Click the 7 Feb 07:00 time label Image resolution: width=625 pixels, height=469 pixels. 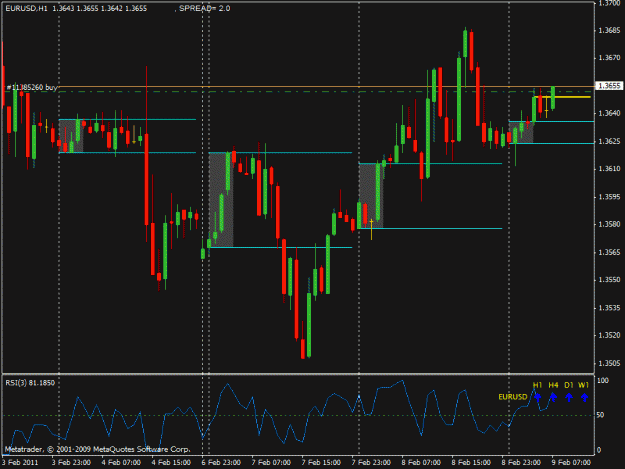pyautogui.click(x=271, y=463)
